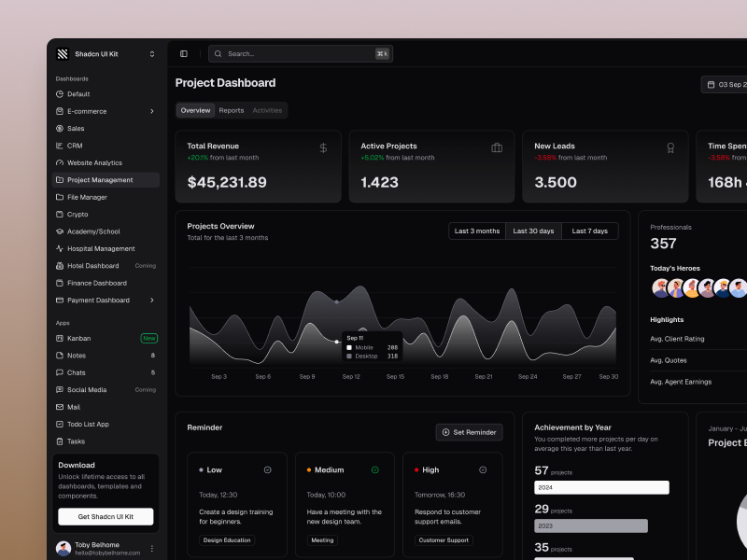Click the Shadcn UI Kit logo
Image resolution: width=747 pixels, height=560 pixels.
click(62, 53)
